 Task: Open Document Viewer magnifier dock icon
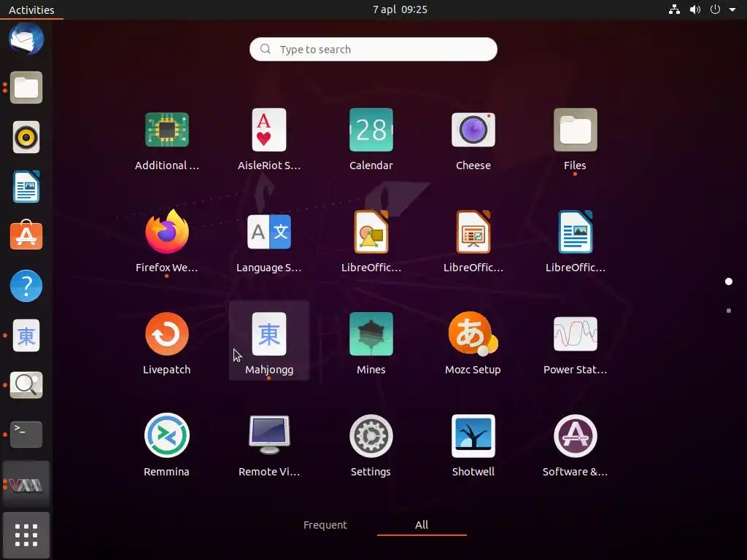(26, 385)
